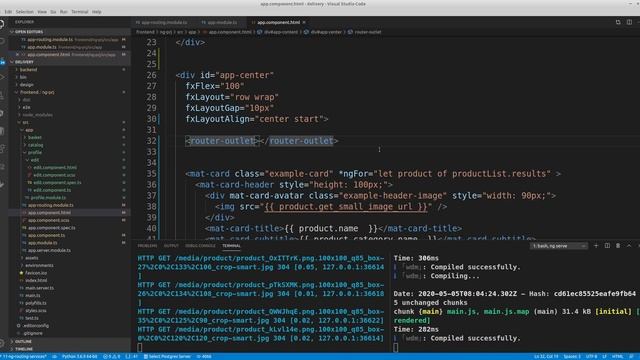640x360 pixels.
Task: Click the Ln 32, Col status indicator
Action: (546, 356)
